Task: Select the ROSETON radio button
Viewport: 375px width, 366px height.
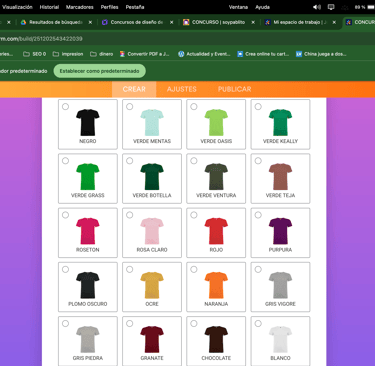Action: [x=65, y=215]
